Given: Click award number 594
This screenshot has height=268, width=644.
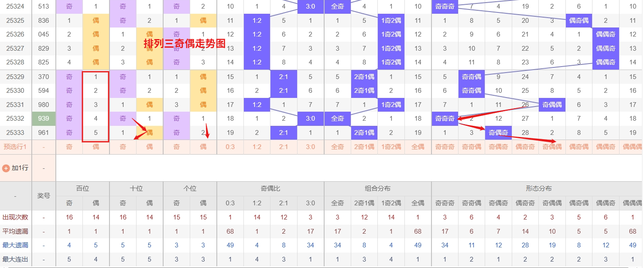Looking at the screenshot, I should point(44,91).
